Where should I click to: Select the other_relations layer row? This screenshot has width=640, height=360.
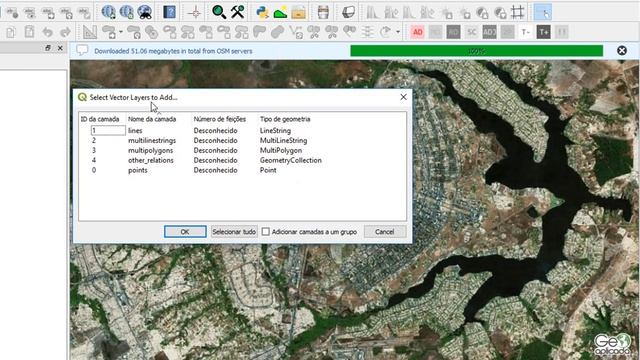(x=242, y=160)
